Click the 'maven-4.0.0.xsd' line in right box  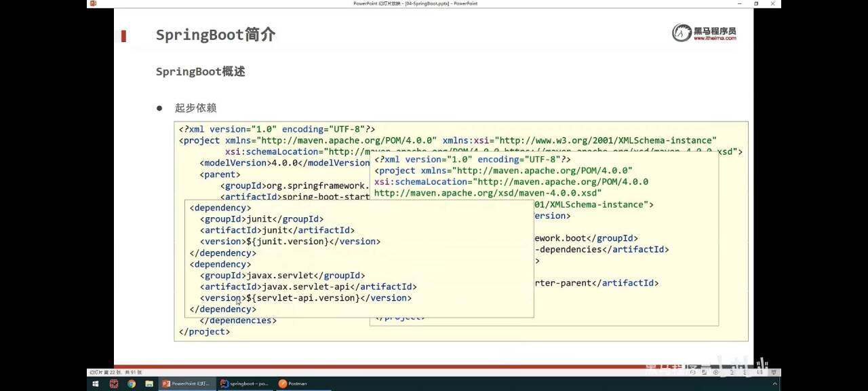pos(488,193)
